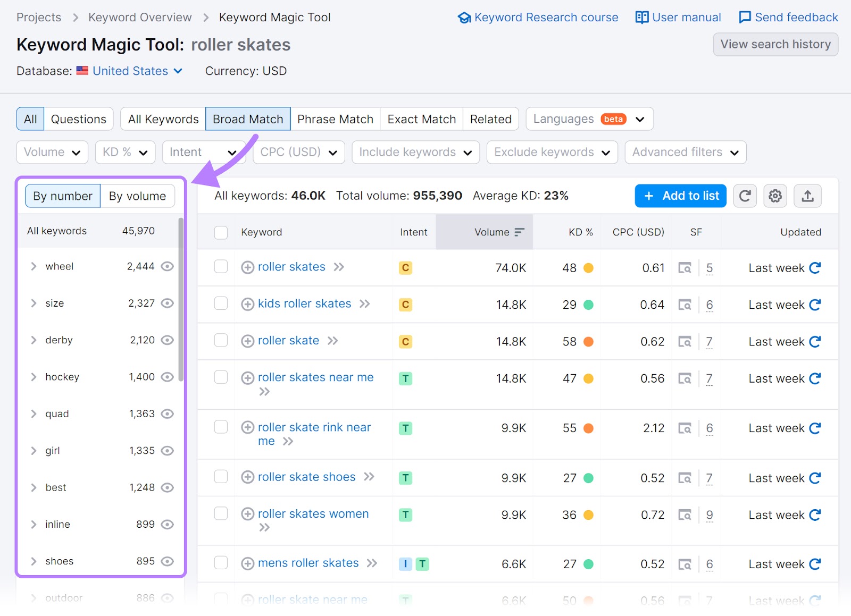Open the mens roller skates keyword link
This screenshot has height=616, width=851.
[308, 563]
